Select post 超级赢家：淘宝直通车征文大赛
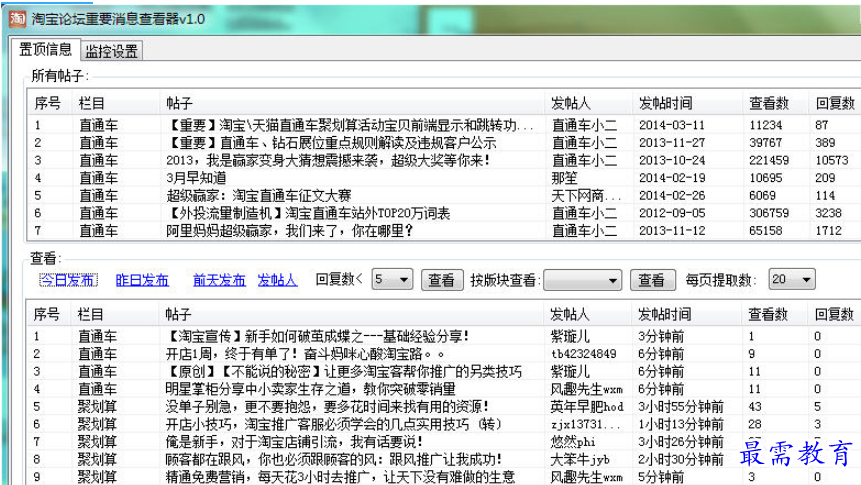The height and width of the screenshot is (485, 861). tap(259, 196)
